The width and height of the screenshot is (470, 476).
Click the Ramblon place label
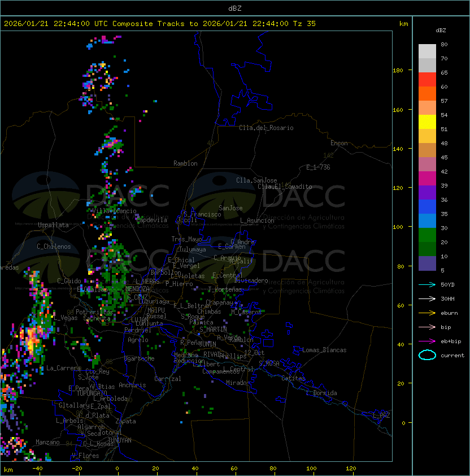(185, 163)
